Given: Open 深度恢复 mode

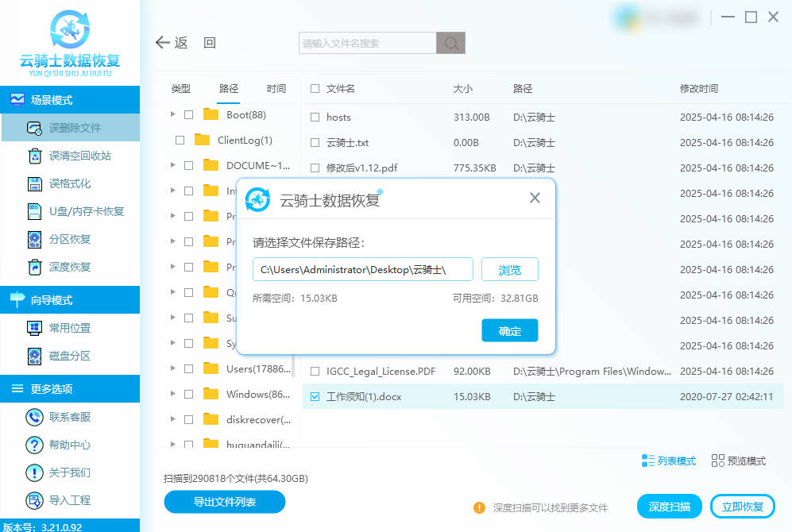Looking at the screenshot, I should tap(70, 267).
